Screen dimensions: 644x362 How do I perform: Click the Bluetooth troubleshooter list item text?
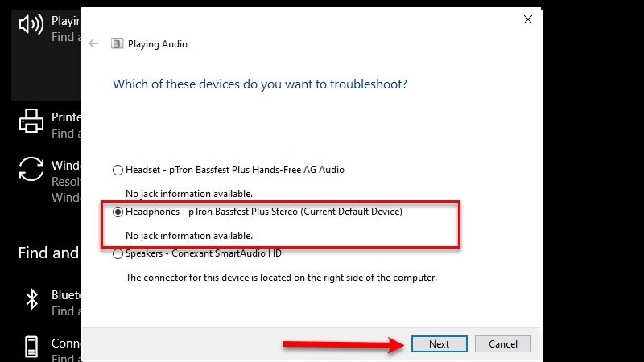pos(66,295)
